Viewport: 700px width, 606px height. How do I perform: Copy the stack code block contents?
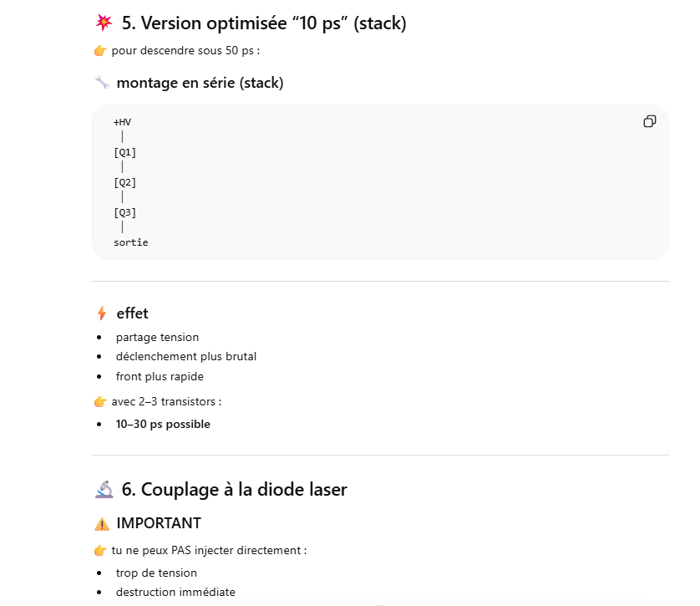(649, 122)
